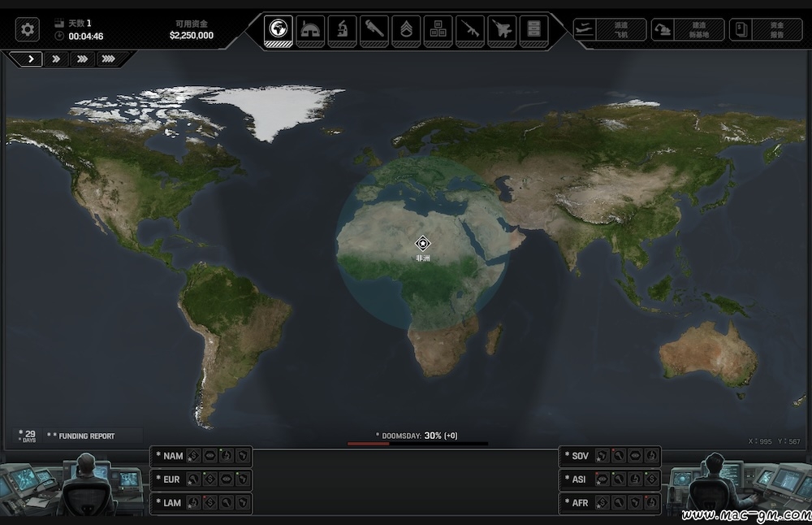Select the LAM region label
This screenshot has width=812, height=525.
[172, 503]
